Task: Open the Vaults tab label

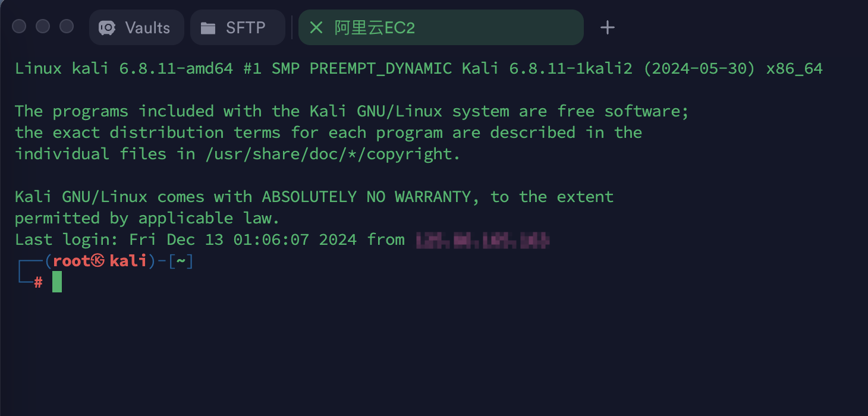Action: pos(147,28)
